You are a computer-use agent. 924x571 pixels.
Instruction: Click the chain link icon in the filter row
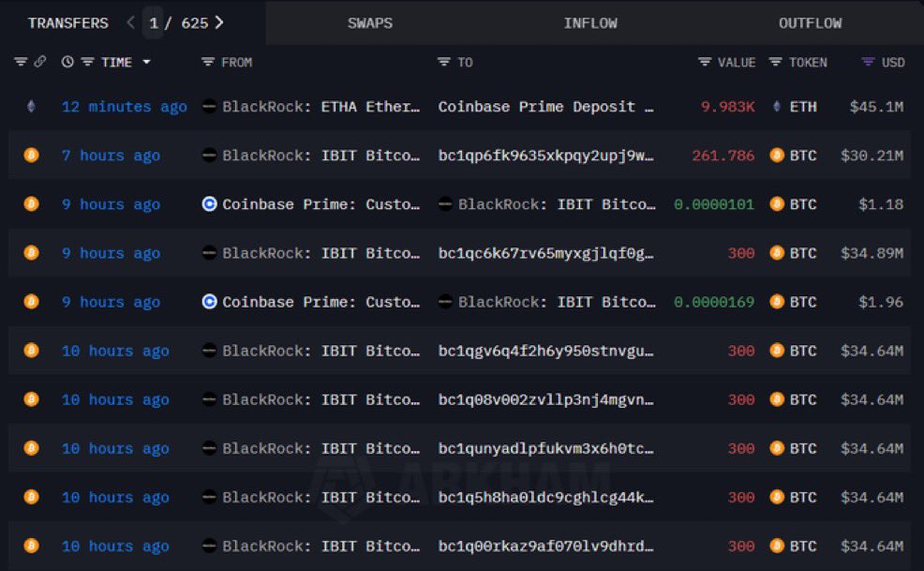39,62
